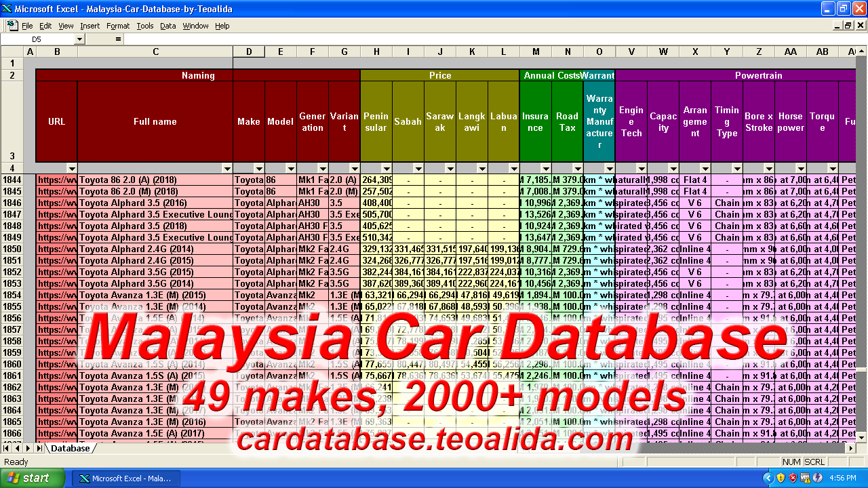Open the Capacity column filter dropdown
The width and height of the screenshot is (868, 488).
(x=673, y=168)
